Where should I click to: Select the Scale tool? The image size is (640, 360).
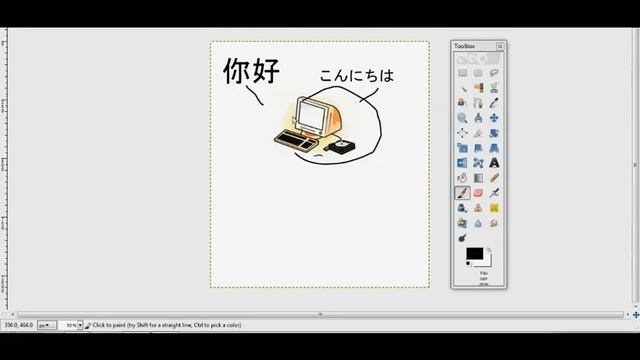462,148
